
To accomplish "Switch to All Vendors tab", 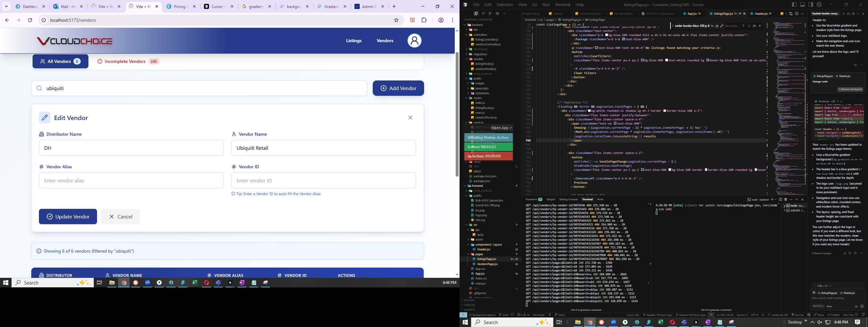I will 60,61.
